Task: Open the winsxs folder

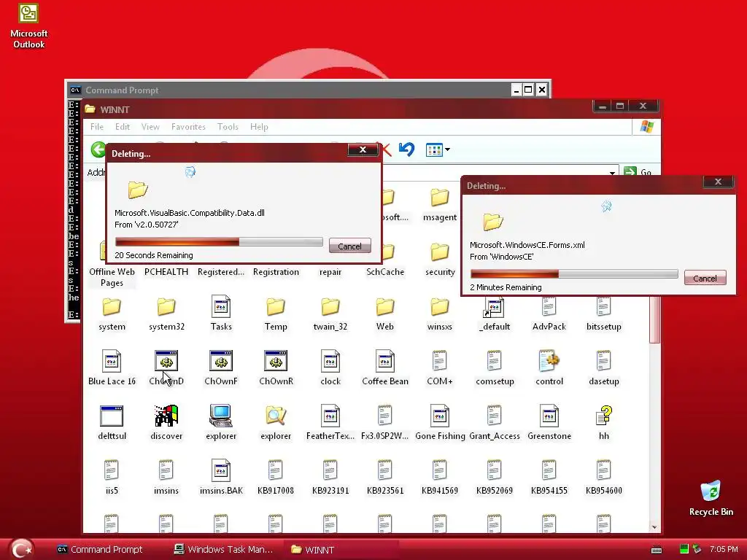Action: click(440, 307)
